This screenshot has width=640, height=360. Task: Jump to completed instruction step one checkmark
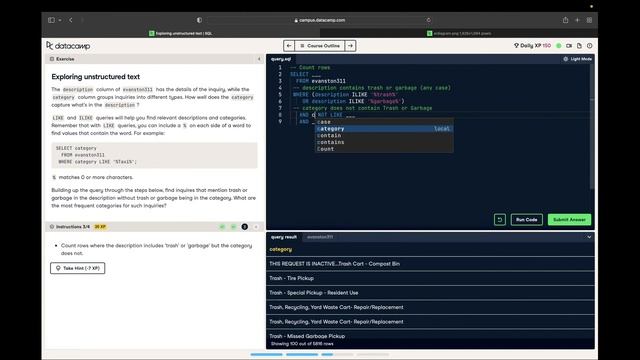click(222, 227)
